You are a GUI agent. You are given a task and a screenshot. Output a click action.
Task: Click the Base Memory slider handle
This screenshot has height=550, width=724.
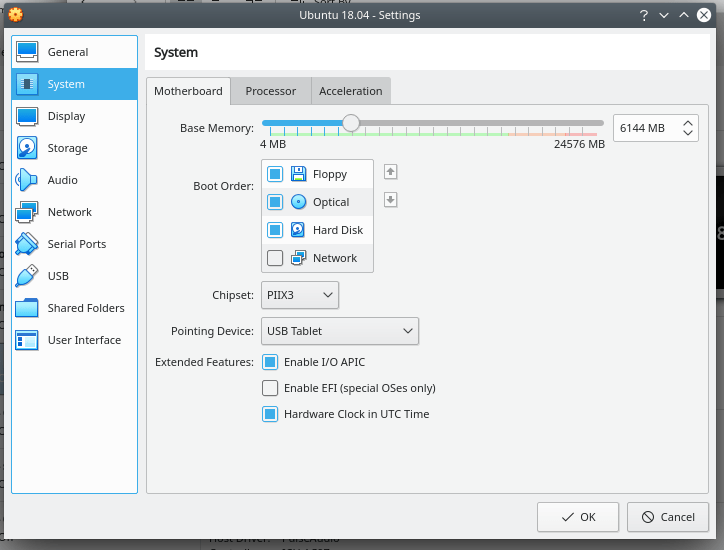point(350,123)
